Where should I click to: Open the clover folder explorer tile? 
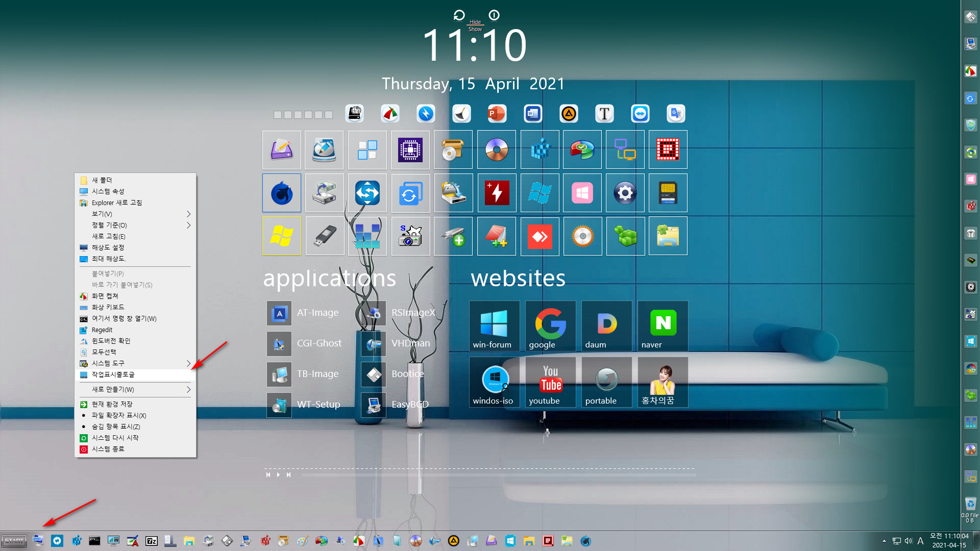[x=668, y=236]
